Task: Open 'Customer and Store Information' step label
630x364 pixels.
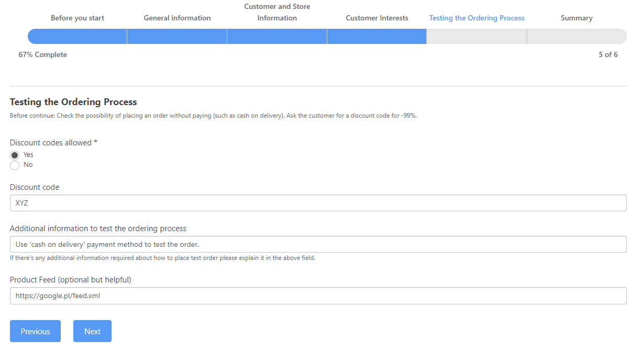Action: pyautogui.click(x=277, y=13)
